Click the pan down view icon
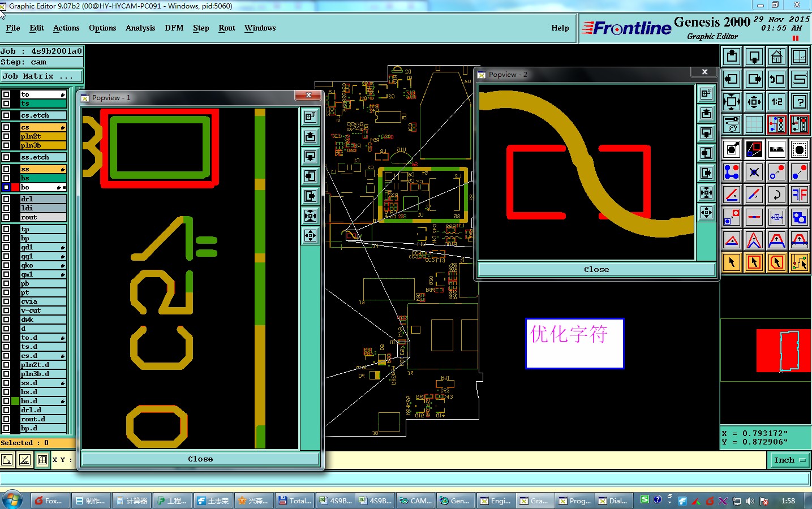The height and width of the screenshot is (509, 812). (x=754, y=57)
